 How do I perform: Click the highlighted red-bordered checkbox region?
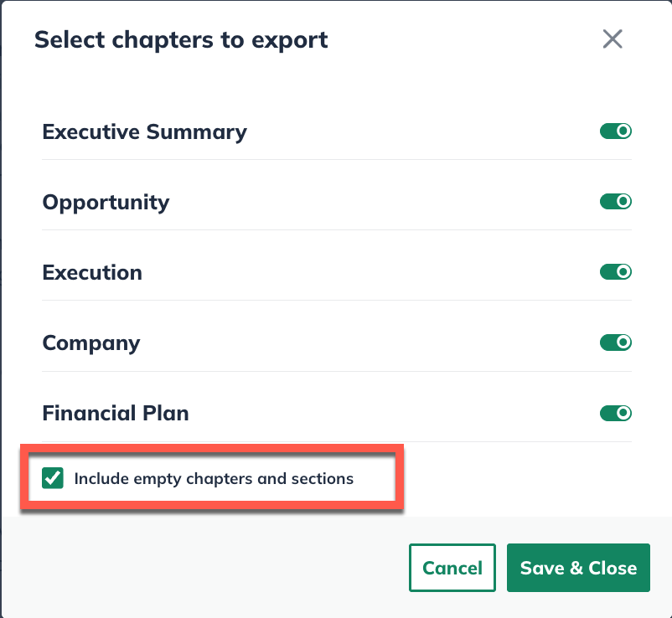tap(212, 478)
